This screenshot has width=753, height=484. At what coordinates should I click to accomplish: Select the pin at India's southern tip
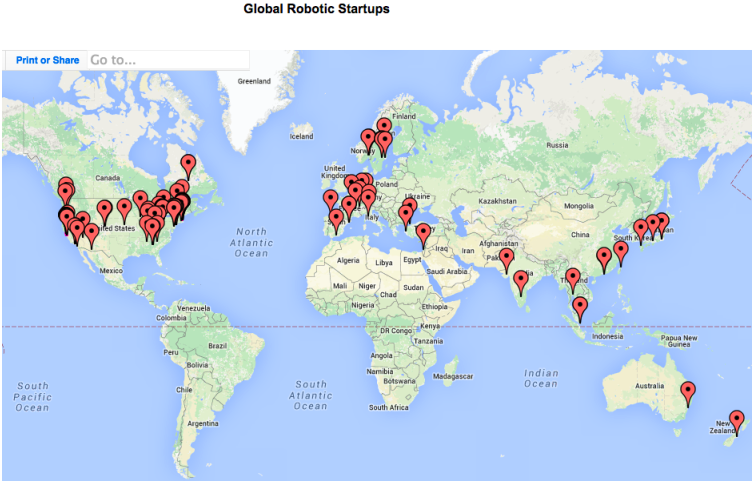tap(521, 283)
